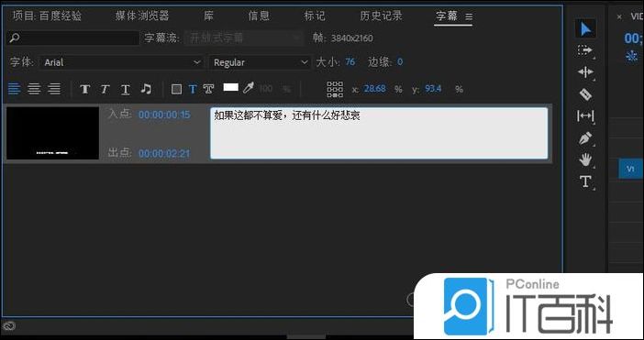Align caption text left

15,89
